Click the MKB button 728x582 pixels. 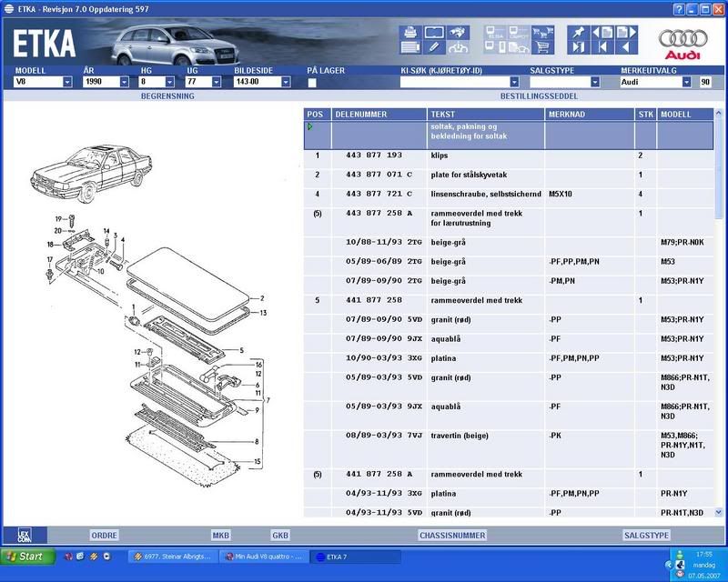point(221,536)
